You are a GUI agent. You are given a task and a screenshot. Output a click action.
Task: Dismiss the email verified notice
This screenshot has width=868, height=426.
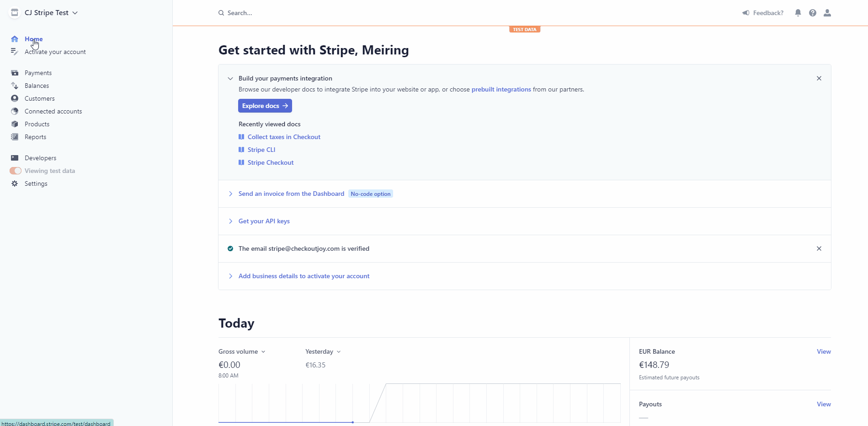click(x=819, y=248)
